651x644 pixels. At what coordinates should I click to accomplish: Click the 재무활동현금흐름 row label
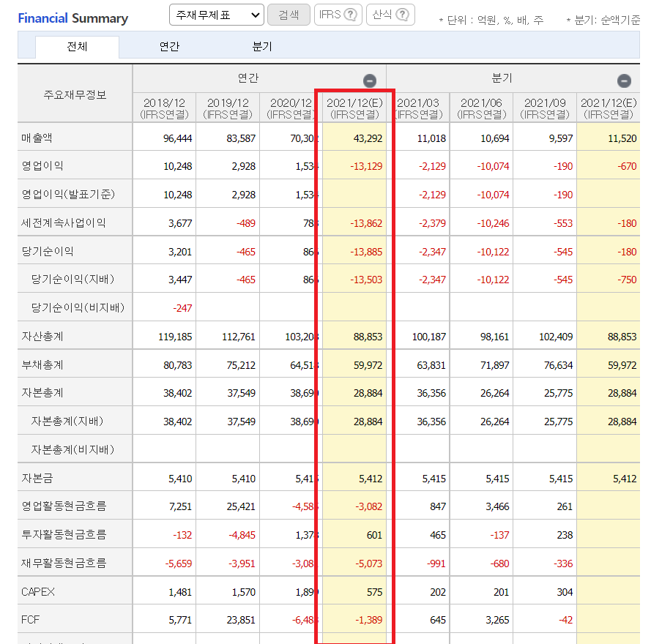pos(64,563)
